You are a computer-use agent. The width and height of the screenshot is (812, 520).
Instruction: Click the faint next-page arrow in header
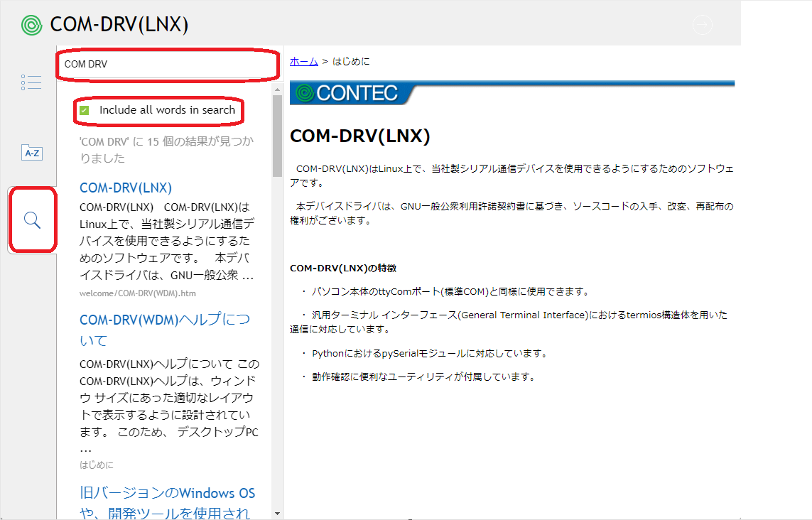tap(702, 24)
